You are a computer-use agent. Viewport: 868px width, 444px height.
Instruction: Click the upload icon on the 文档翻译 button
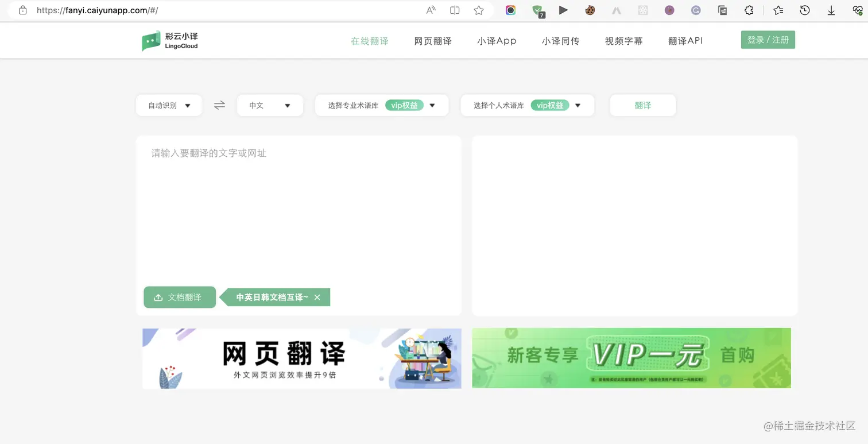tap(158, 297)
